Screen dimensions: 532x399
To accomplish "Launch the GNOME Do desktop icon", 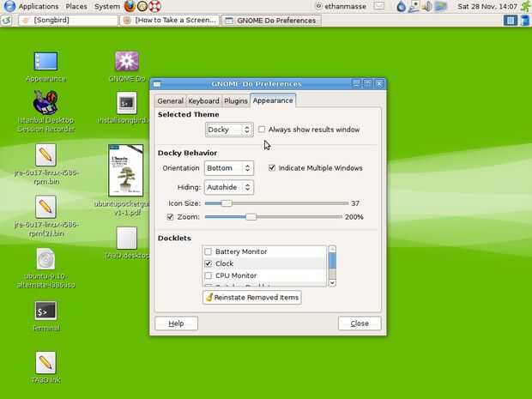I will [x=126, y=61].
